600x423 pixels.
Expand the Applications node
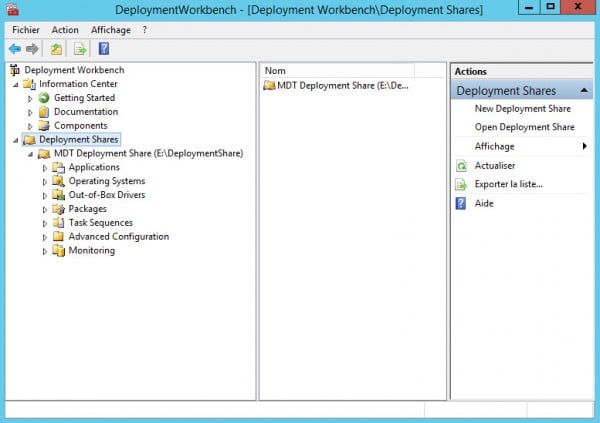45,168
